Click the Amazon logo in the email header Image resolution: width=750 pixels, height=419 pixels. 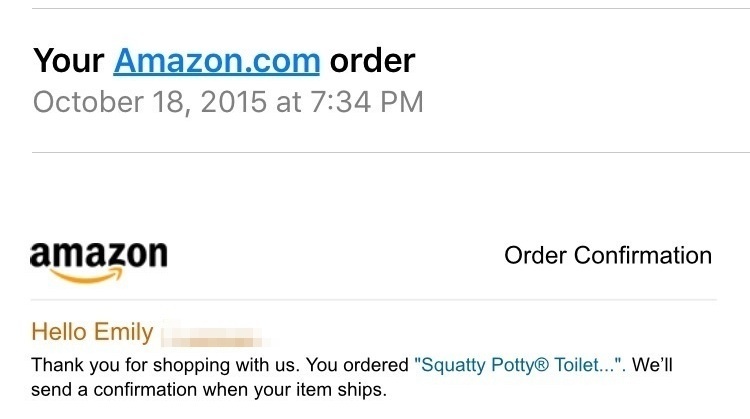98,255
